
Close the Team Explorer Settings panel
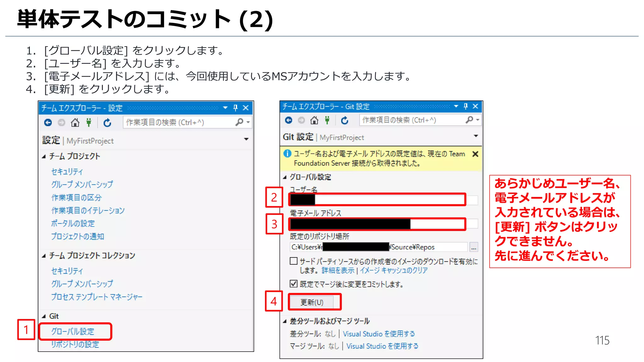[246, 108]
